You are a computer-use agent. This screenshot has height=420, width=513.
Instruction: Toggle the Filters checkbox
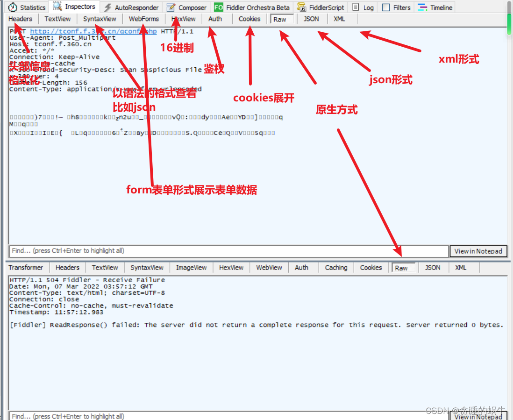[386, 7]
